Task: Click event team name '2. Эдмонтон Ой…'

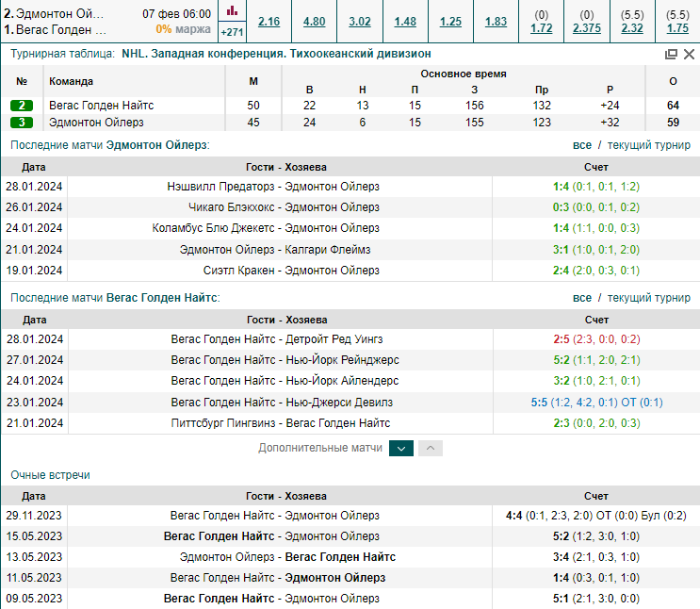Action: 54,14
